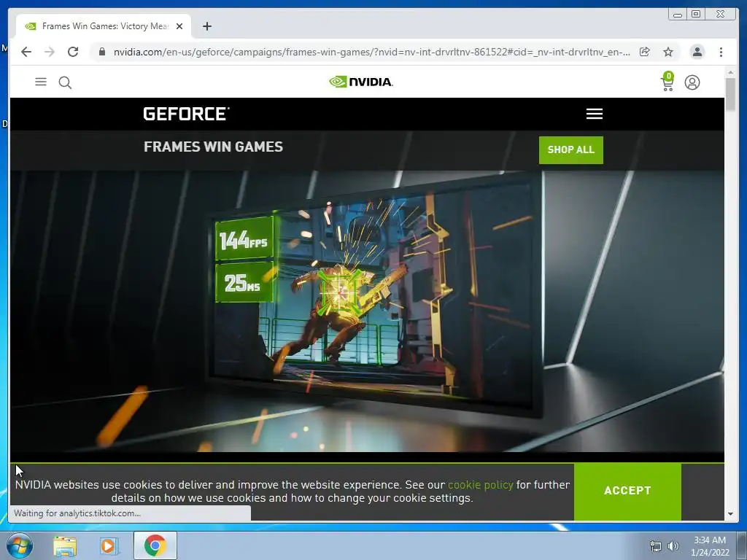
Task: Click the network tray icon
Action: coord(656,546)
